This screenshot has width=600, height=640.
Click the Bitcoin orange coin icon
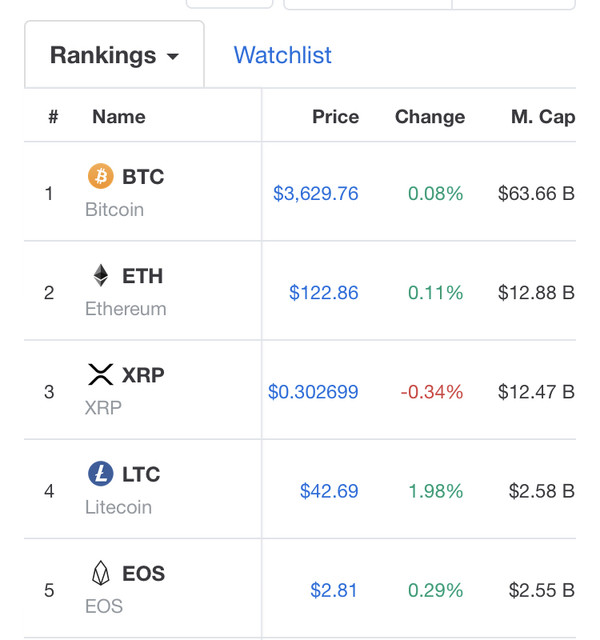pos(100,176)
